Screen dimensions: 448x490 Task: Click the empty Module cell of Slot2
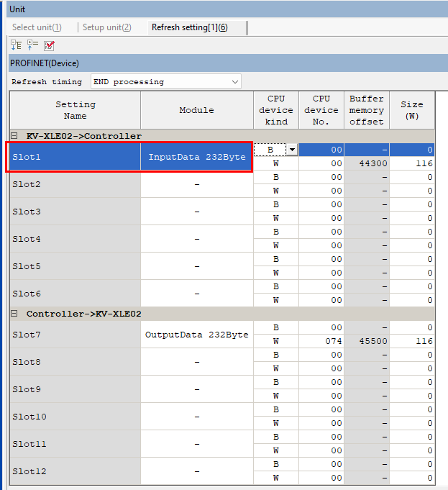pyautogui.click(x=197, y=184)
